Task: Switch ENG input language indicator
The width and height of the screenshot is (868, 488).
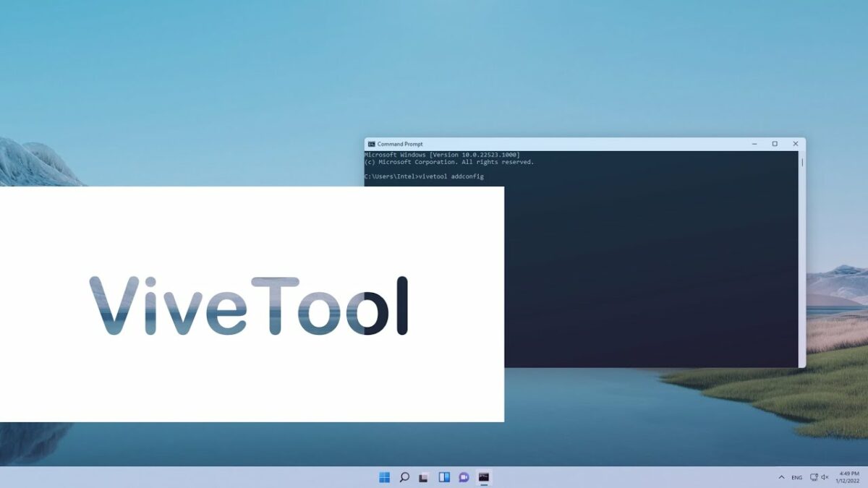Action: (796, 477)
